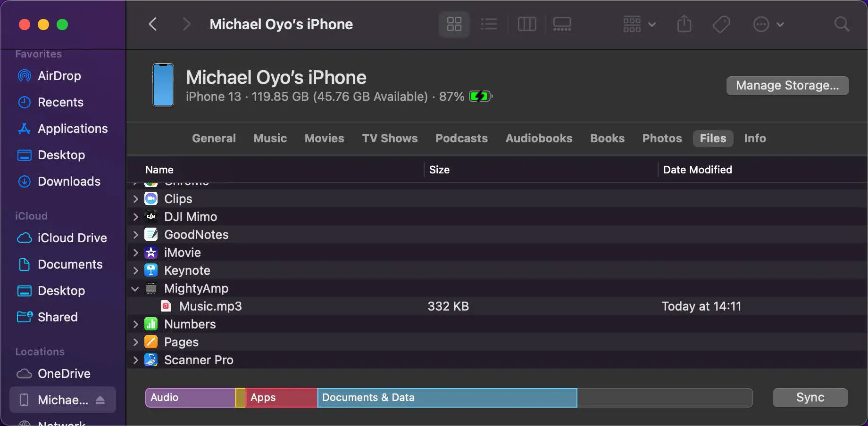Click the Manage Storage button
The width and height of the screenshot is (868, 426).
coord(787,85)
